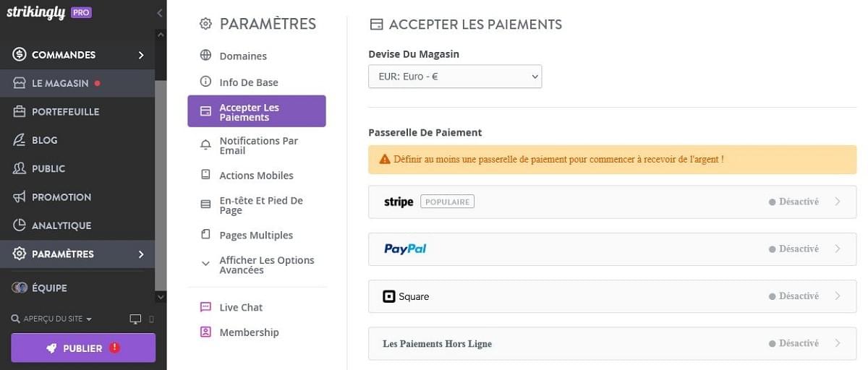Expand Afficher Les Options Avancées
This screenshot has height=370, width=868.
point(266,264)
